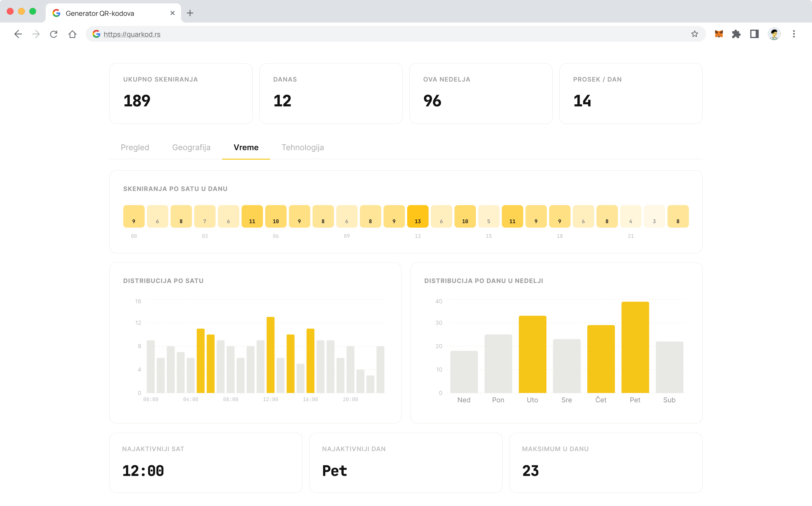Select the Vreme tab

pyautogui.click(x=246, y=148)
